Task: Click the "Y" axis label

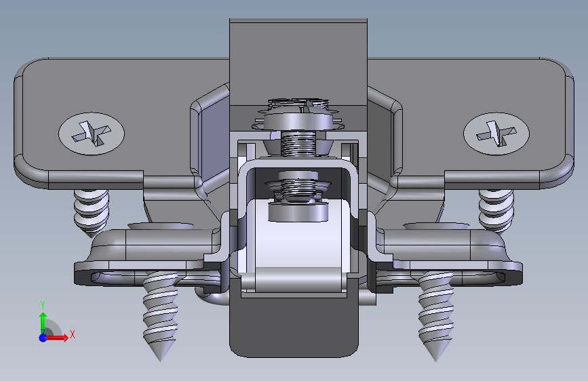Action: tap(43, 304)
